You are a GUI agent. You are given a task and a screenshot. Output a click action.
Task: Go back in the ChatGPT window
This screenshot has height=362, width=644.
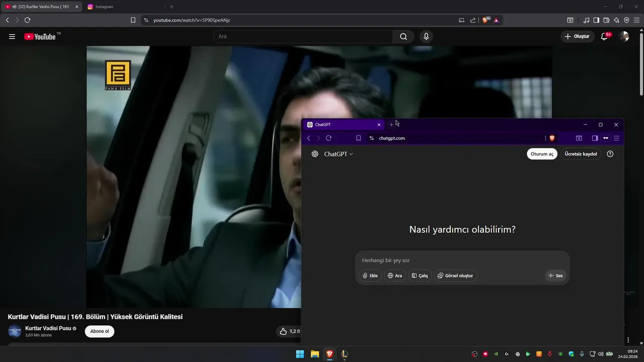[308, 138]
